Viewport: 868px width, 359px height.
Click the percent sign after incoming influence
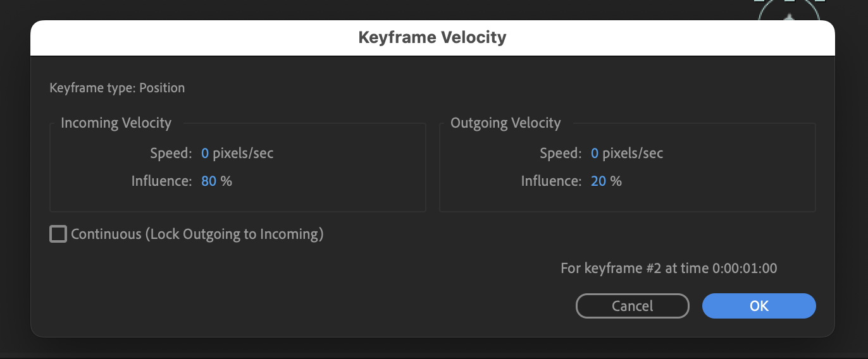click(x=226, y=181)
